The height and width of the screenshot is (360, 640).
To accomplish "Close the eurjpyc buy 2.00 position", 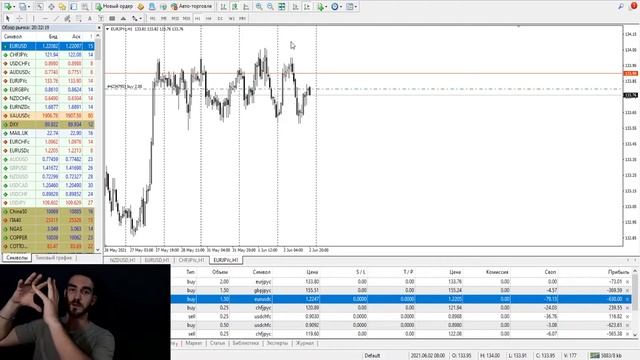I will [627, 282].
